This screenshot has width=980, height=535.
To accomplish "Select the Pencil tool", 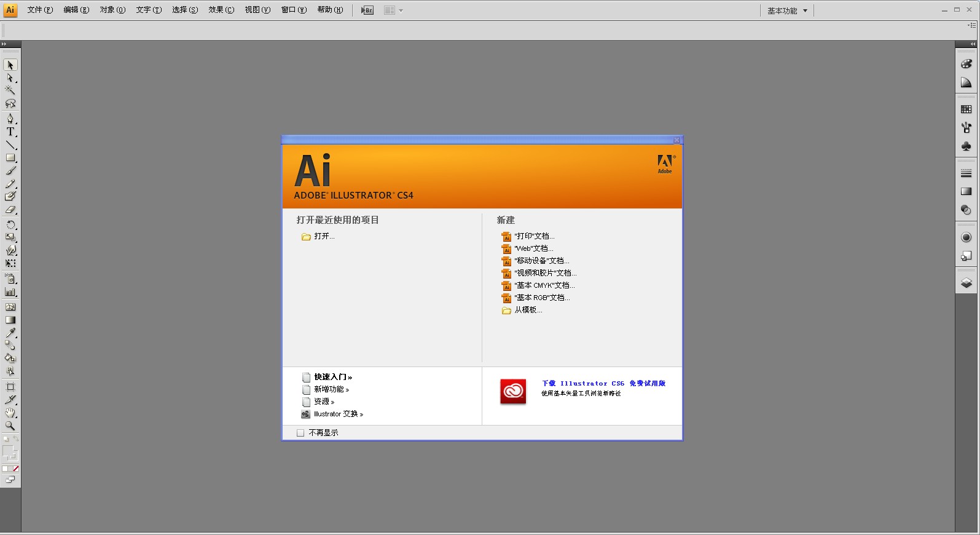I will tap(10, 184).
